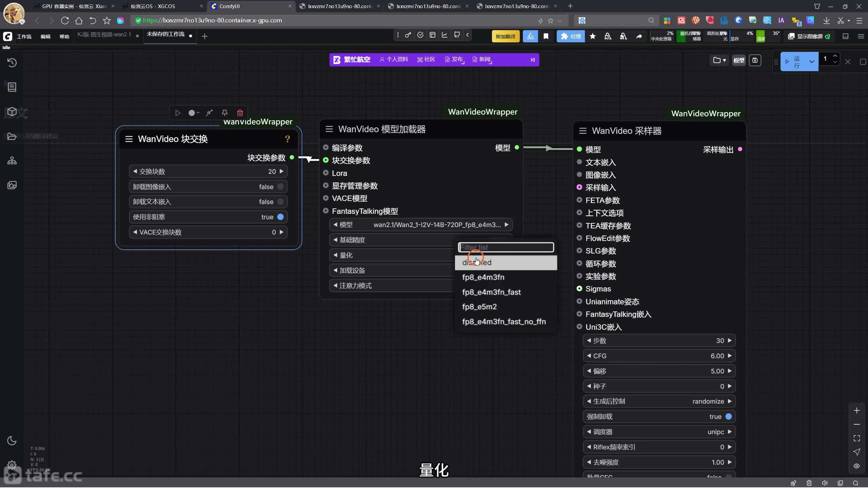Open the 加载设备 dropdown
The width and height of the screenshot is (868, 488).
point(392,270)
